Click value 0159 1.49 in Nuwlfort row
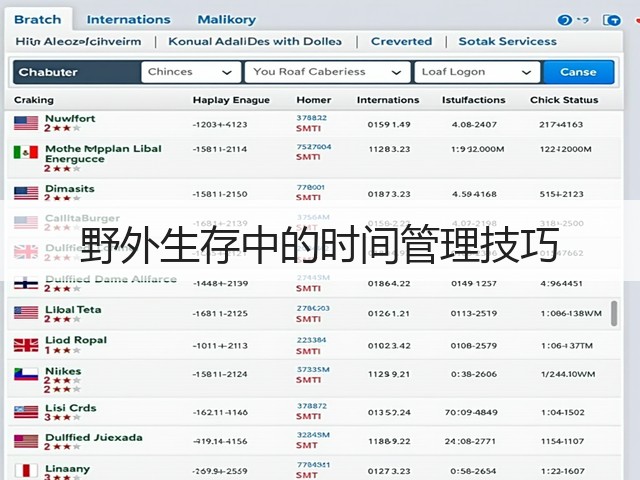Screen dimensions: 640x480 (x=389, y=124)
